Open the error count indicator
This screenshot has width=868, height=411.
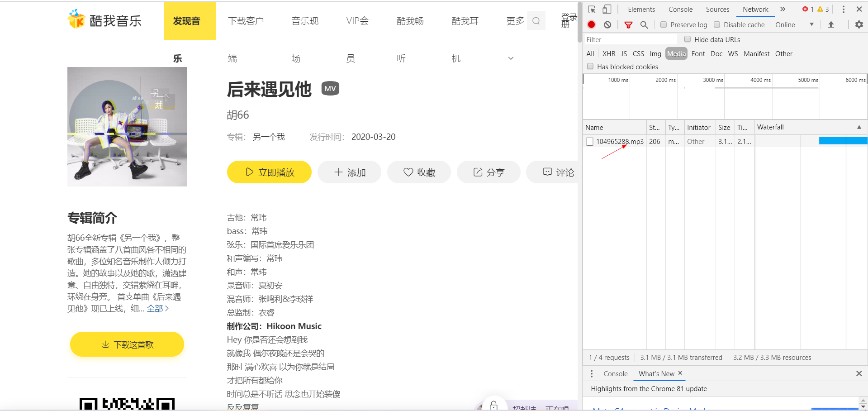tap(808, 9)
